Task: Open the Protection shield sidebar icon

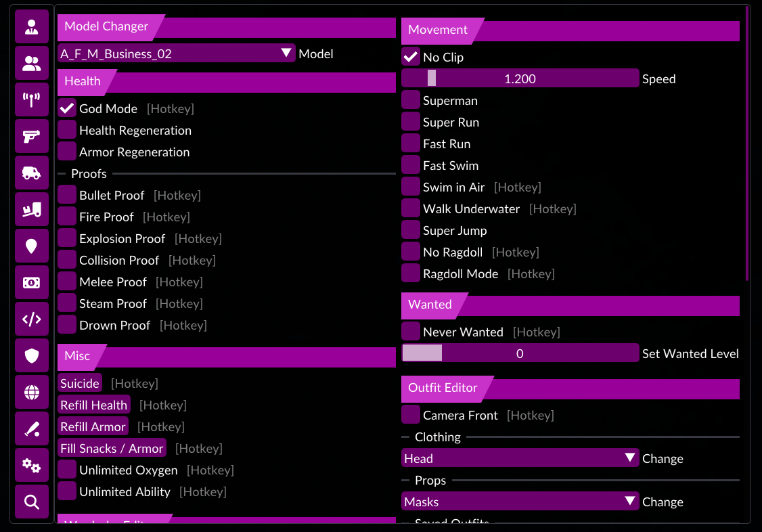Action: point(32,355)
